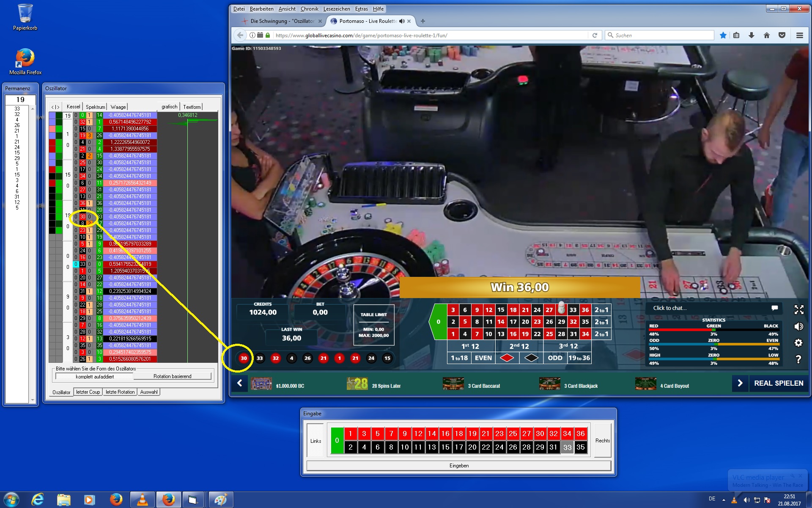Open the letzte Rotation bottom tab
The image size is (812, 508).
[120, 392]
